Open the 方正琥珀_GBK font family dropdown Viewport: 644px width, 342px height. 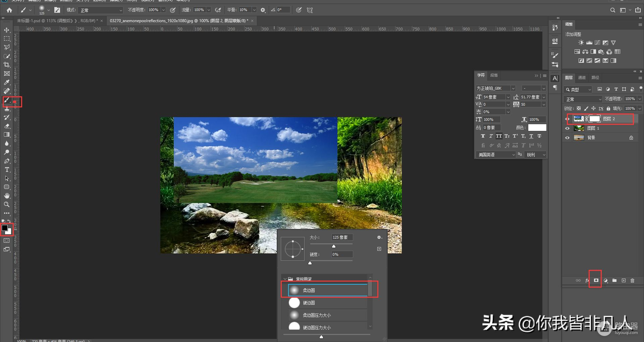click(x=513, y=88)
